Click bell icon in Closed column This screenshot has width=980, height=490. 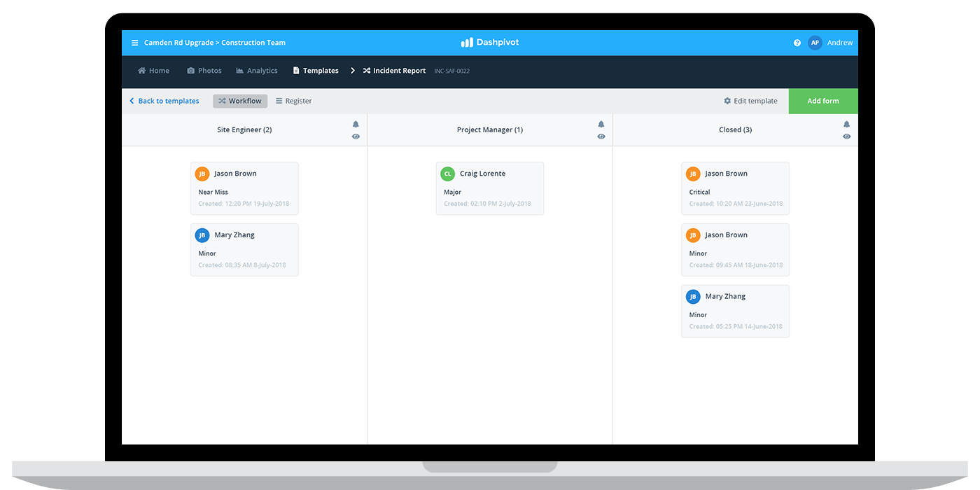(x=846, y=125)
